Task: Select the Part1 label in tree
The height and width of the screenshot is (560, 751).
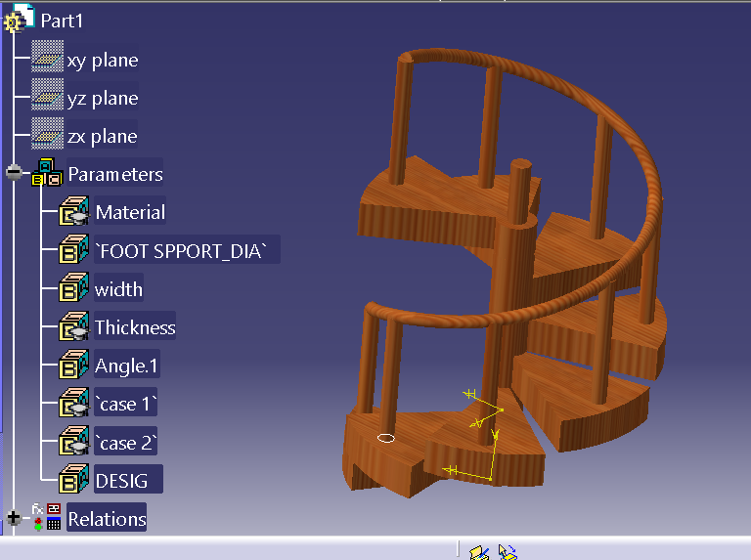Action: [62, 21]
